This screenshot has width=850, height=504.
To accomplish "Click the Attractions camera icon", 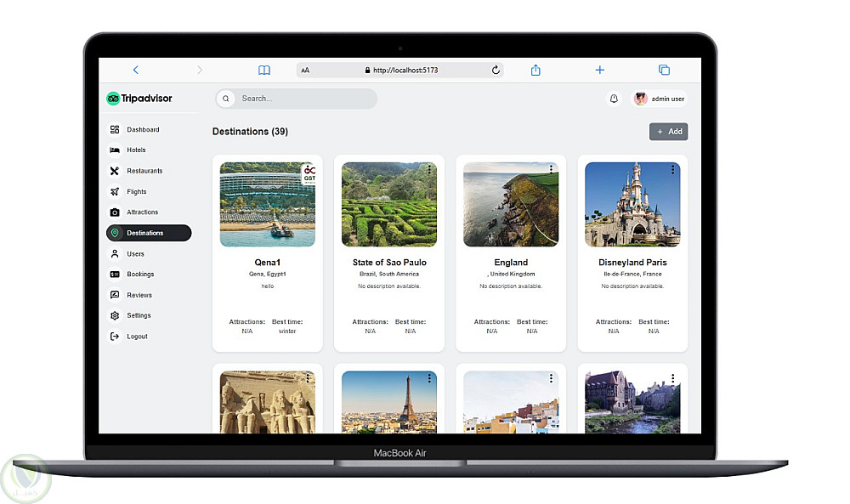I will (115, 212).
